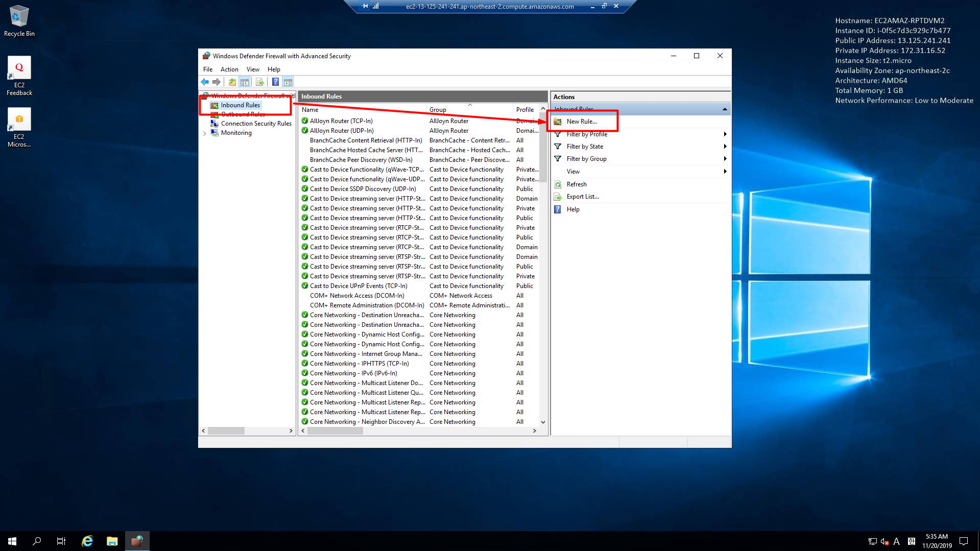980x551 pixels.
Task: Select Cast to Device SSDP Discovery (UDP-In)
Action: coord(363,189)
